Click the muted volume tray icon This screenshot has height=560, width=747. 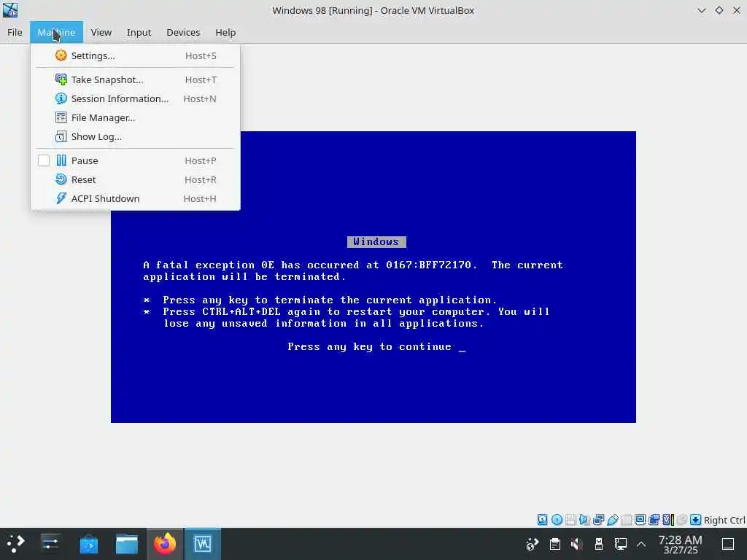pos(576,544)
